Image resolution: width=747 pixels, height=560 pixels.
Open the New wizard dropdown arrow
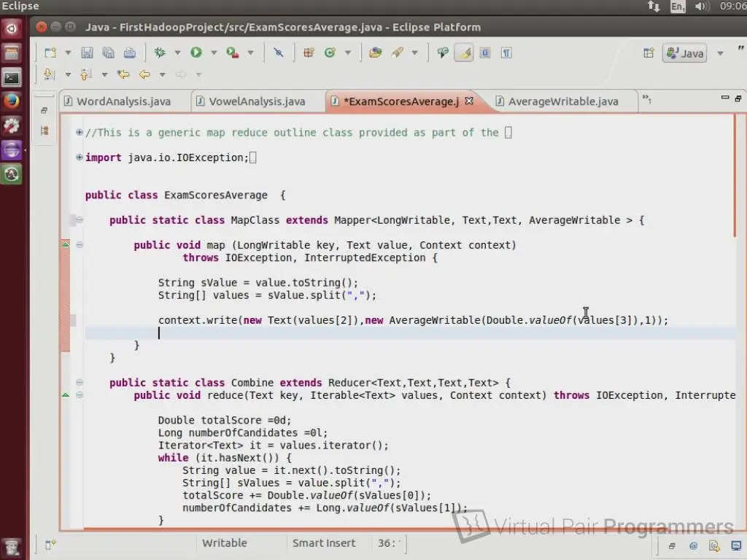pos(68,52)
